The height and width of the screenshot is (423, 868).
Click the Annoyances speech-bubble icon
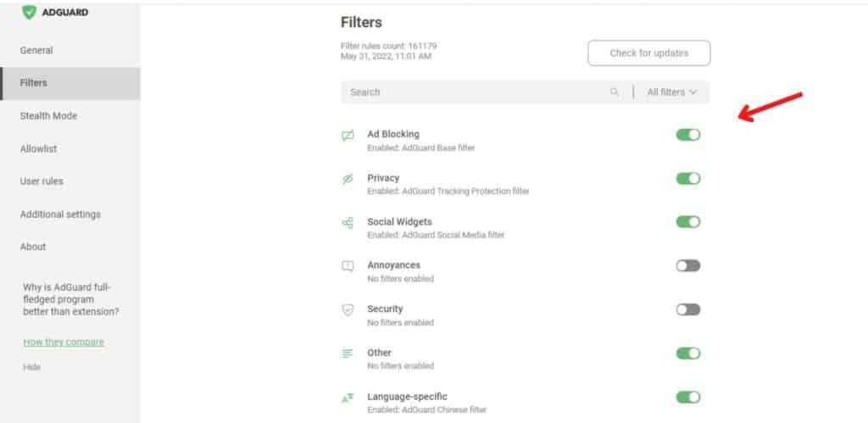point(348,266)
